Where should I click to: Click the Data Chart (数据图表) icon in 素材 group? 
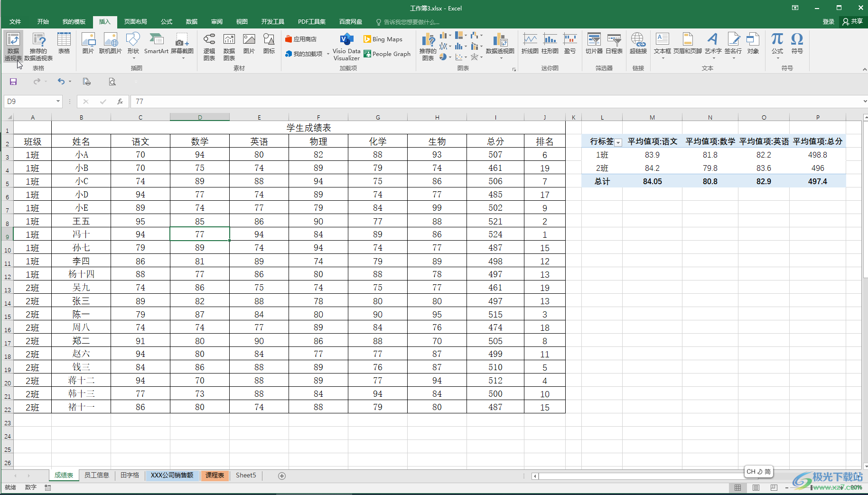229,46
